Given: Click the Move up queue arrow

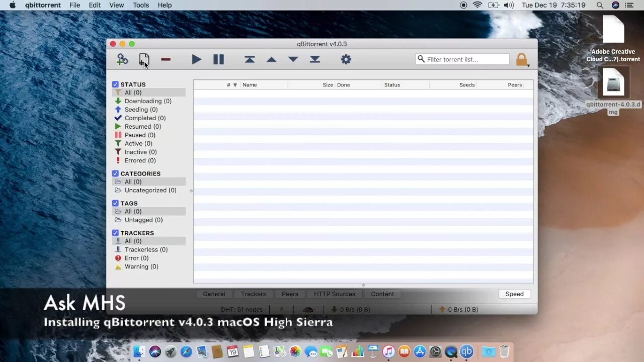Looking at the screenshot, I should 271,59.
